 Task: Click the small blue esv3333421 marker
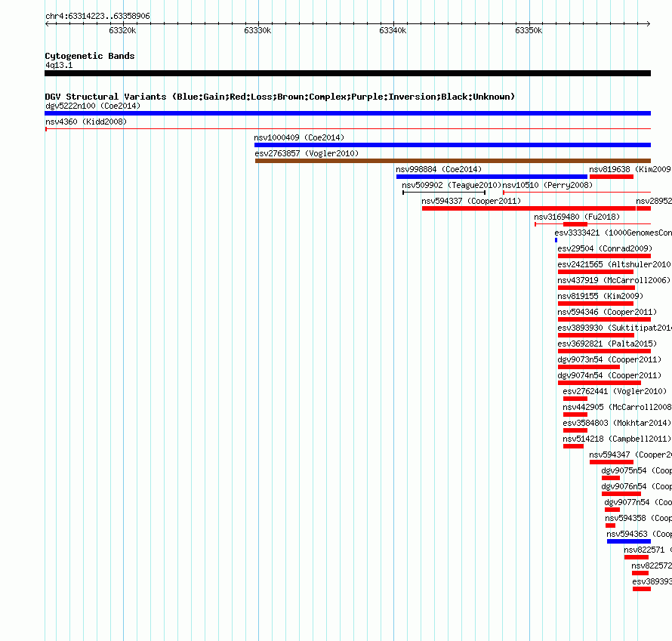(556, 240)
